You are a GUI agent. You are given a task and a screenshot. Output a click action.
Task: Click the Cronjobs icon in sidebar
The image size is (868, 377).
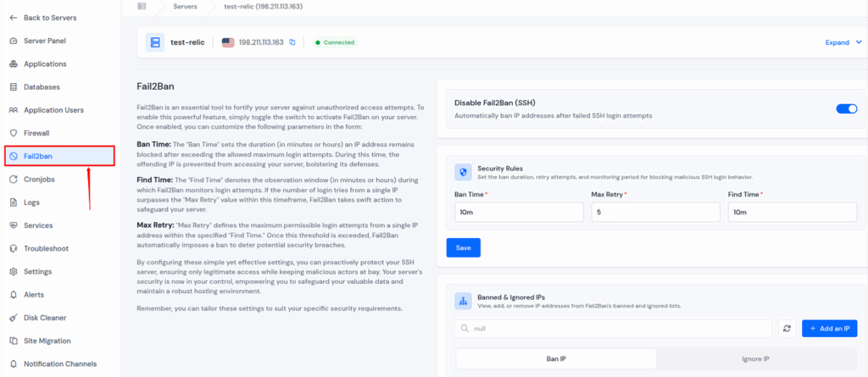coord(13,179)
